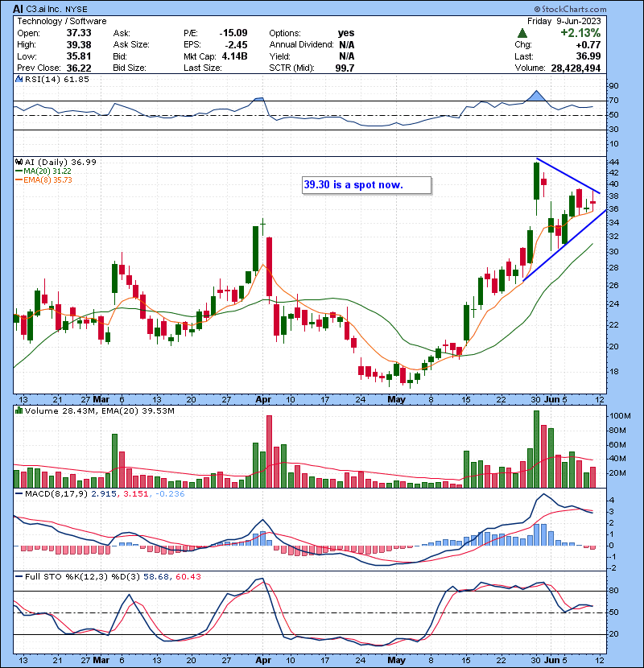
Task: Click the Jun marker on date axis
Action: click(x=553, y=399)
